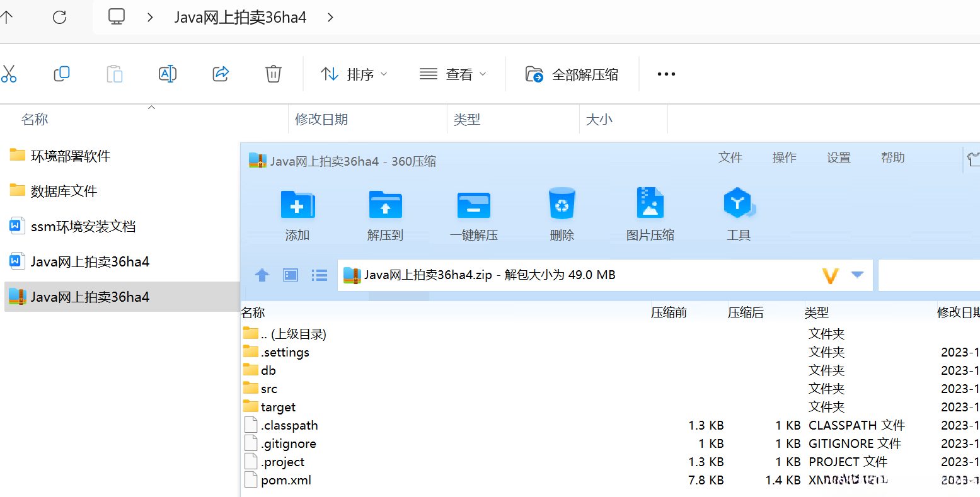Click the Delete trash icon in Explorer
Screen dimensions: 980x497
coord(274,74)
